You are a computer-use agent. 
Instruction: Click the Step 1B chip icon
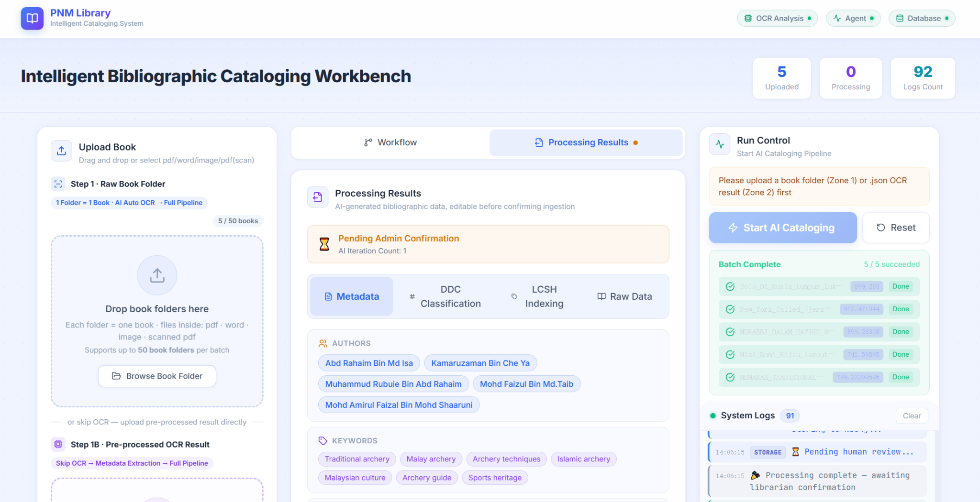(x=58, y=444)
